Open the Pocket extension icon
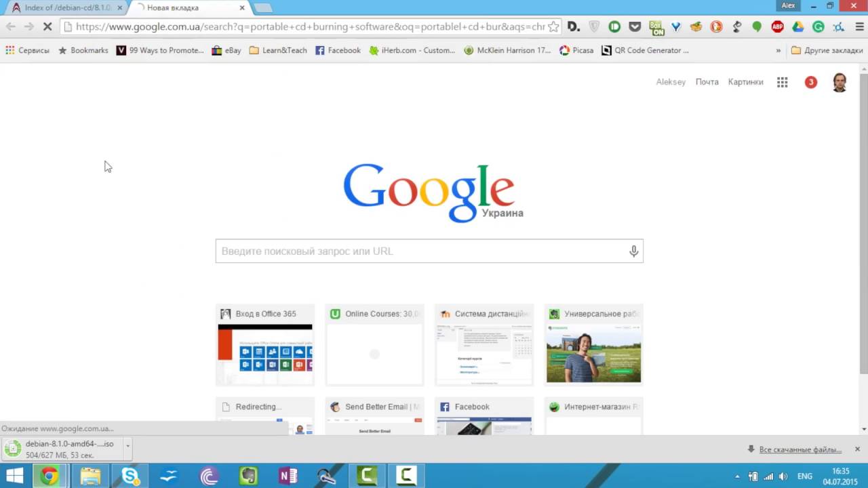 pos(635,27)
